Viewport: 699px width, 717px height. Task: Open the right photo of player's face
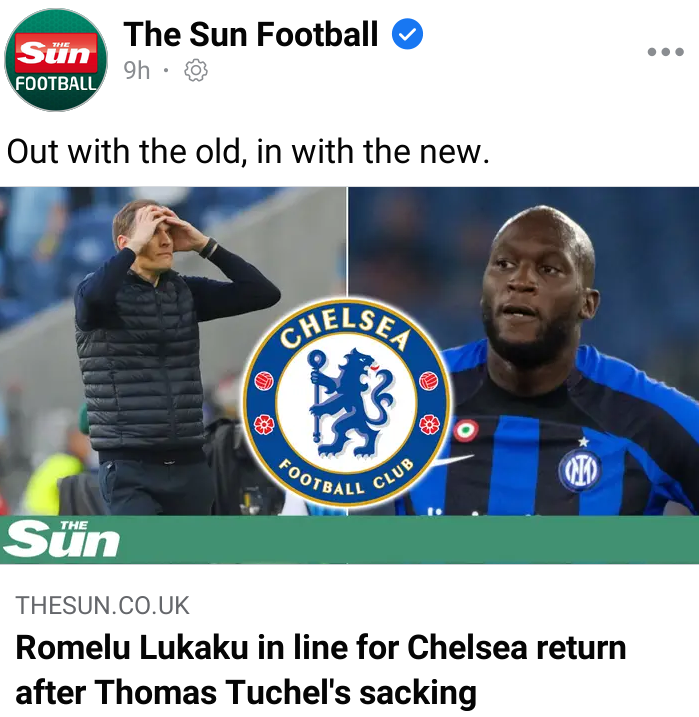tap(524, 351)
